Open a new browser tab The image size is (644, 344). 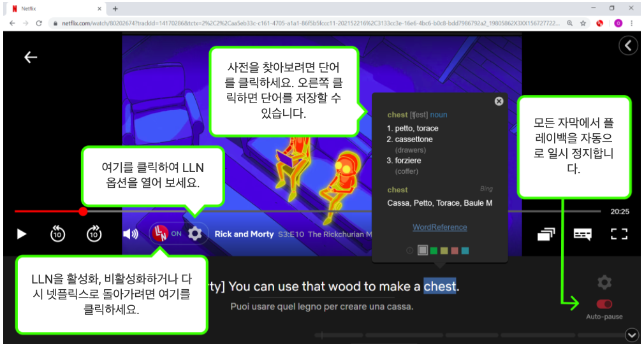coord(115,8)
